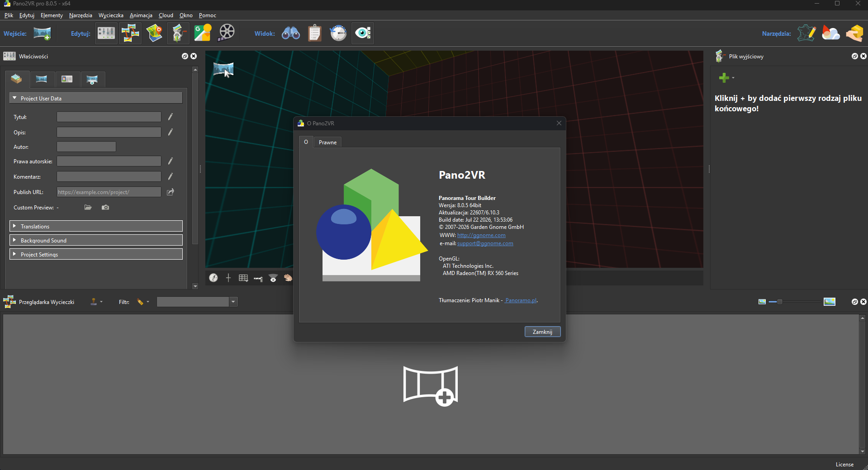Click the Autor input field

pos(86,147)
